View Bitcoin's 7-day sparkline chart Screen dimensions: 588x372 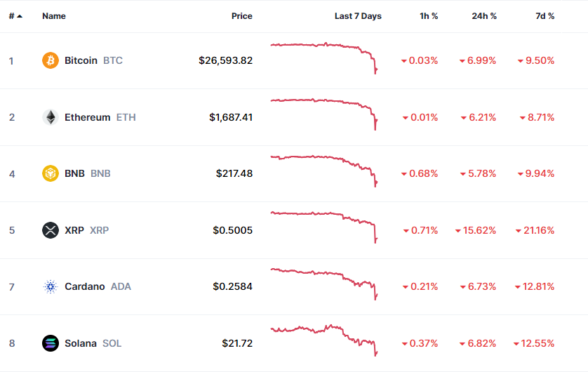click(324, 58)
